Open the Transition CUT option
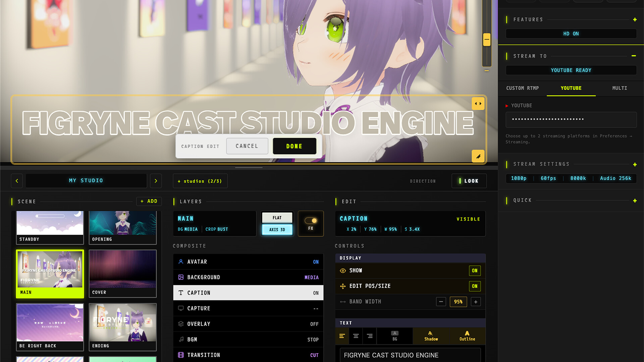The height and width of the screenshot is (362, 644). (314, 355)
